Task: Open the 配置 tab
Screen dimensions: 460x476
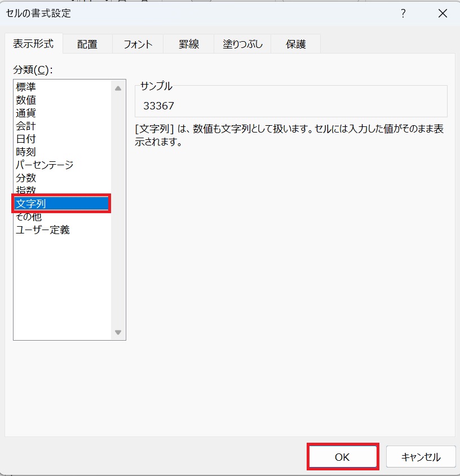Action: tap(87, 45)
